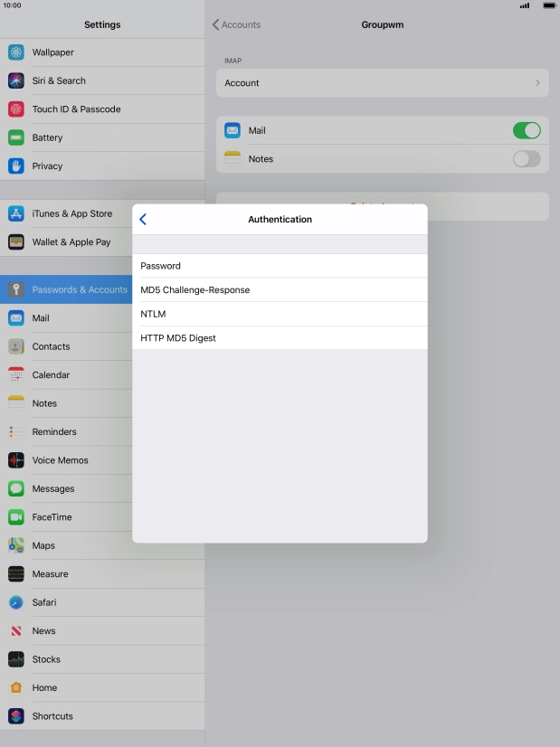Select Password authentication option

[x=279, y=266]
